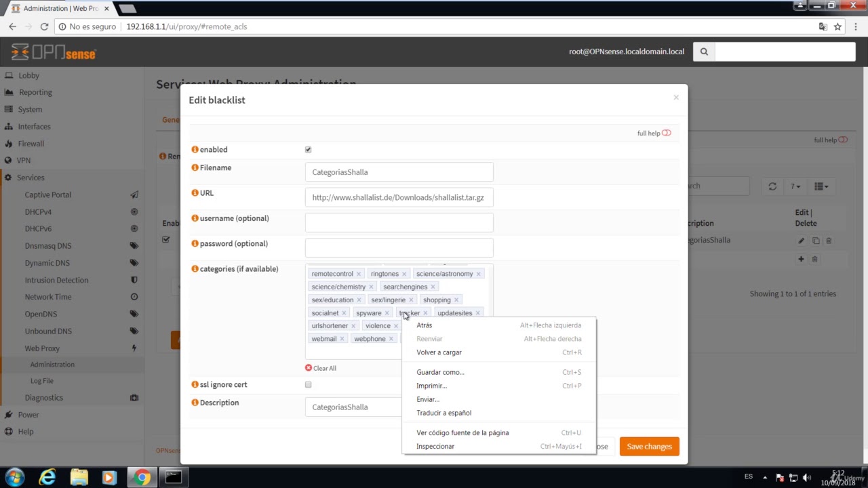Click Clear All under categories
The image size is (868, 488).
coord(321,368)
